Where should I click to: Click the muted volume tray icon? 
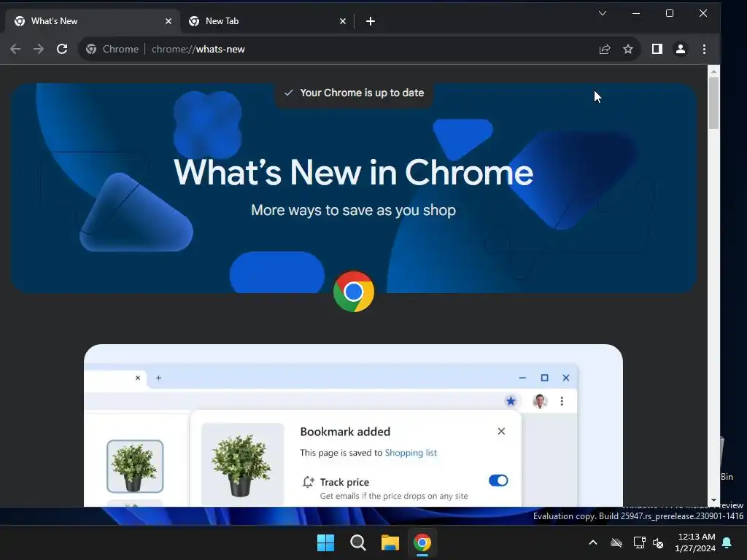pyautogui.click(x=658, y=542)
